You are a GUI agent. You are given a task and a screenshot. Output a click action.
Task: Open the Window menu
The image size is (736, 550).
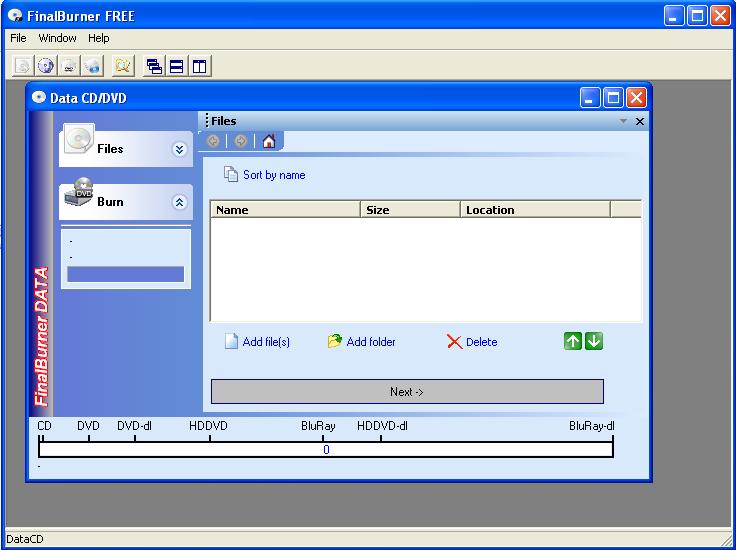point(57,38)
